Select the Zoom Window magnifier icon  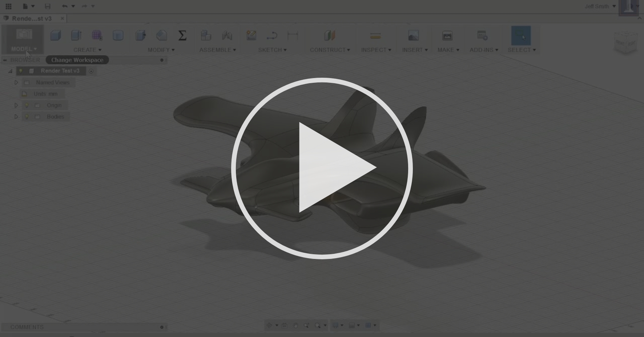318,325
